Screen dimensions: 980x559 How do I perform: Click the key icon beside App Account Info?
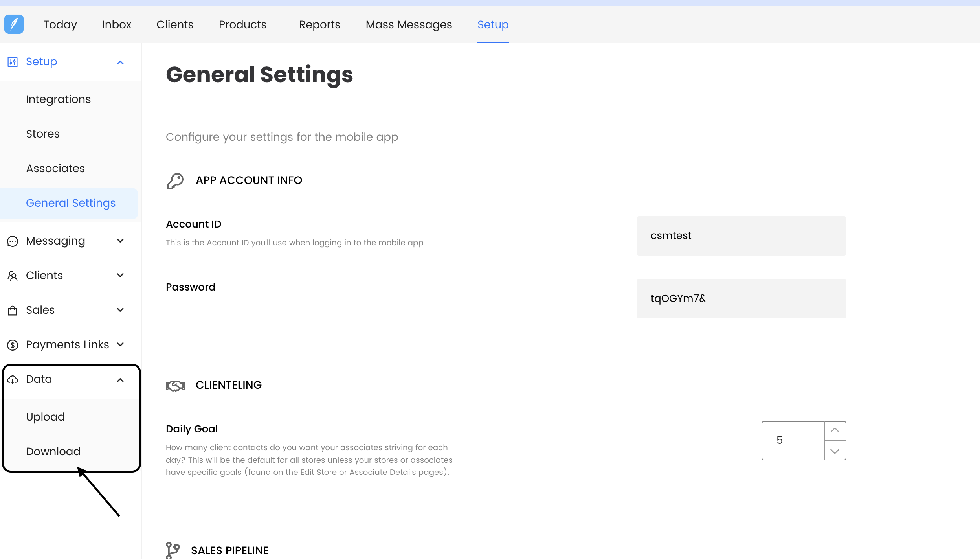(175, 181)
